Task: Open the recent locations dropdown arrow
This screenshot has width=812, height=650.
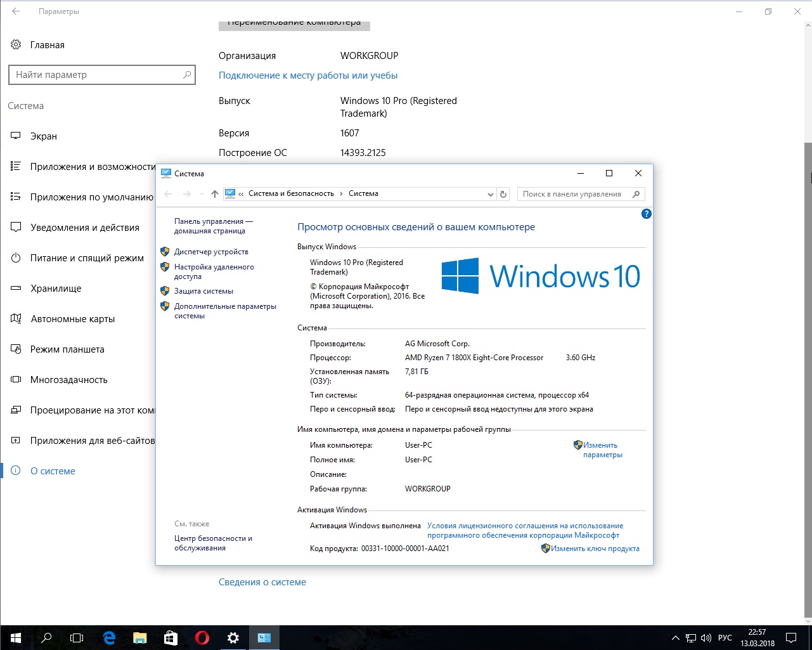Action: pos(202,194)
